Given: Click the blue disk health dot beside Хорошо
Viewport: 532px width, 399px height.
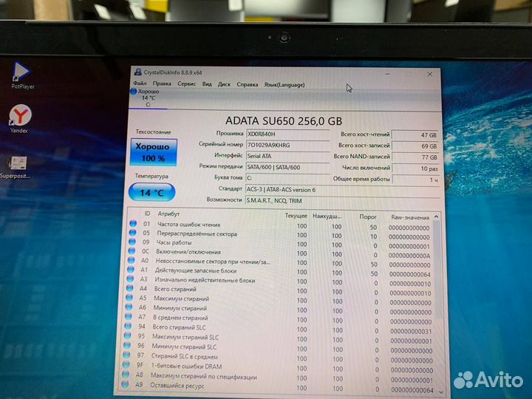Looking at the screenshot, I should click(133, 92).
